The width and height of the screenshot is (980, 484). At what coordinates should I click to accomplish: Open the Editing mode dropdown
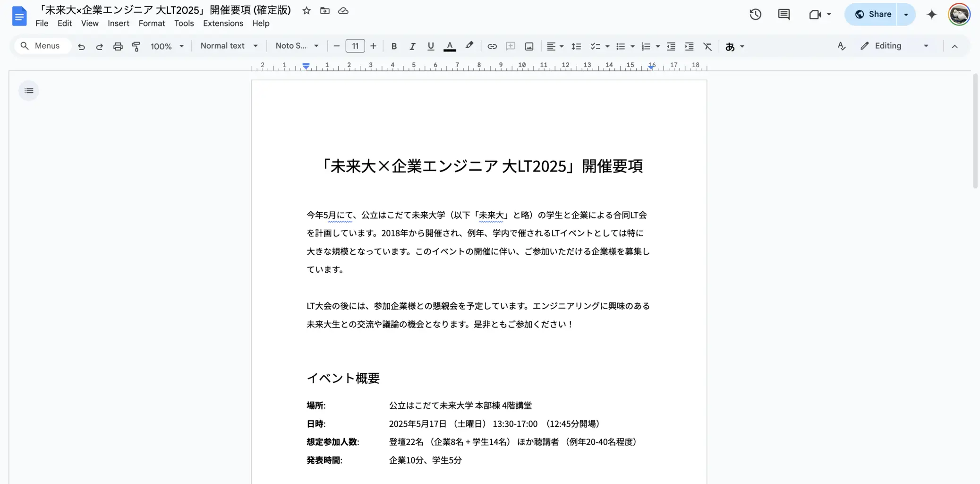tap(895, 46)
